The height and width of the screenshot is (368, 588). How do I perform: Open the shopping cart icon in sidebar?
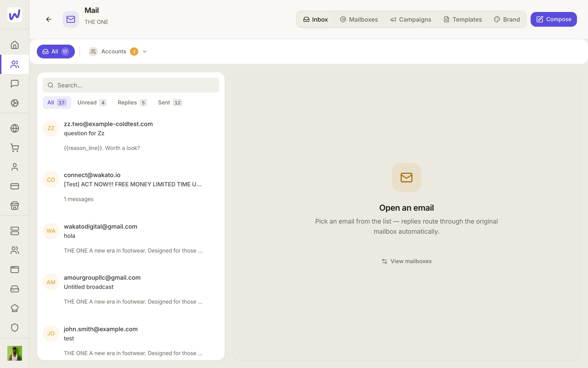[14, 148]
